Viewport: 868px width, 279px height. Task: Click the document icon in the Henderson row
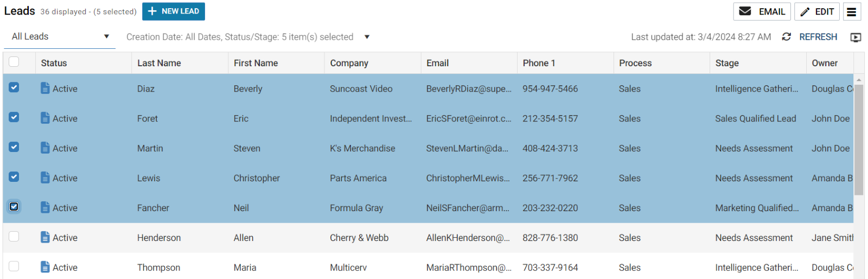pyautogui.click(x=46, y=237)
